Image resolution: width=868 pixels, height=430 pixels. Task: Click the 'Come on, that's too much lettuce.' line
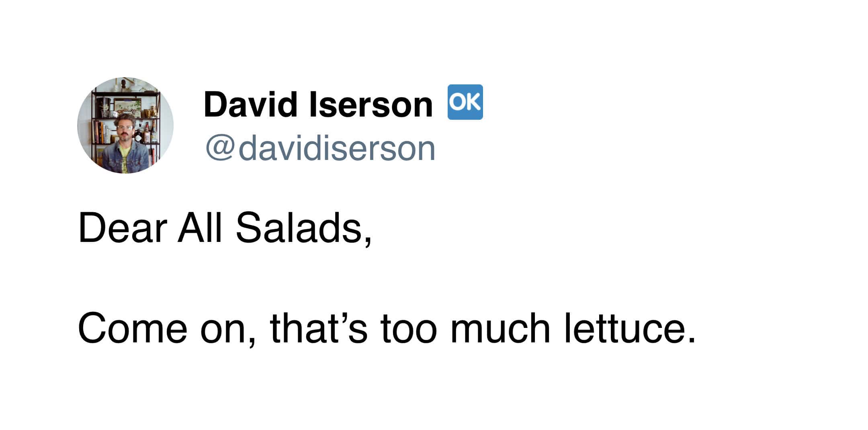click(387, 328)
